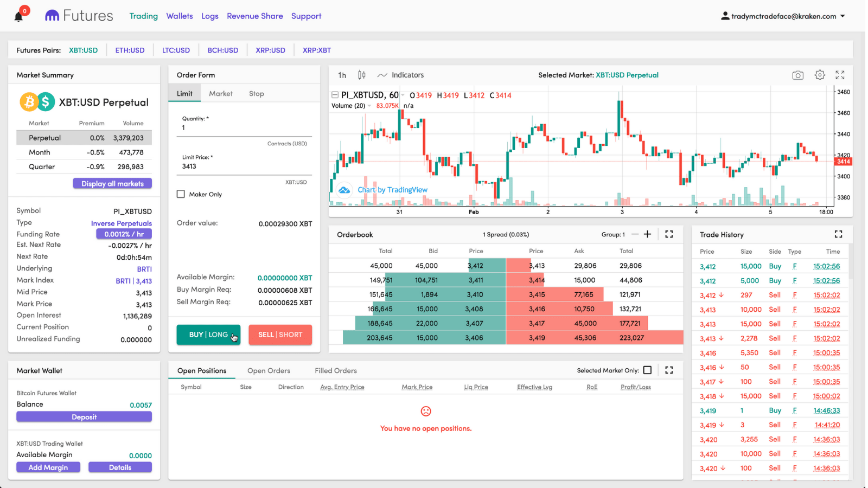This screenshot has width=868, height=488.
Task: Collapse the PI_XBTUSD chart legend box
Action: point(335,95)
